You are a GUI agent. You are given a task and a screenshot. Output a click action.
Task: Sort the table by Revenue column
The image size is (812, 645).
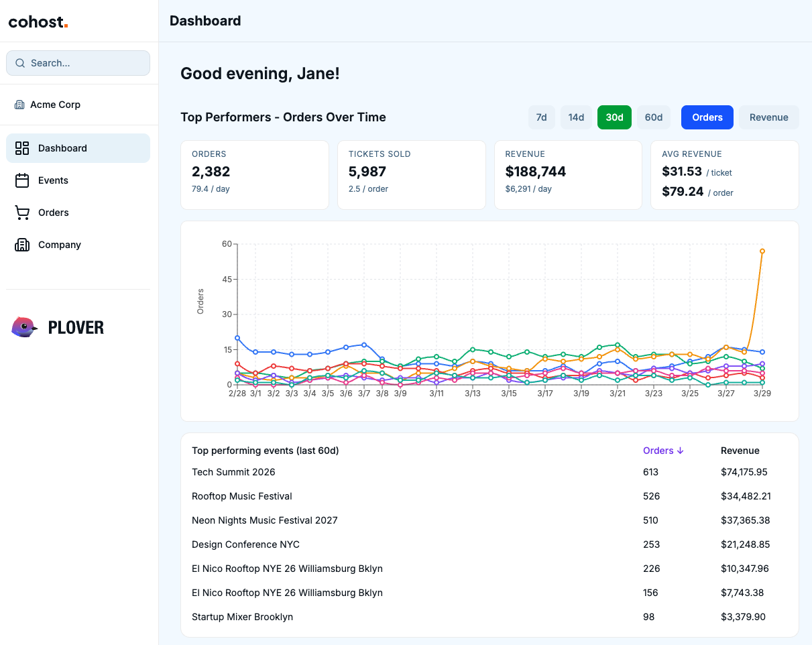tap(740, 451)
